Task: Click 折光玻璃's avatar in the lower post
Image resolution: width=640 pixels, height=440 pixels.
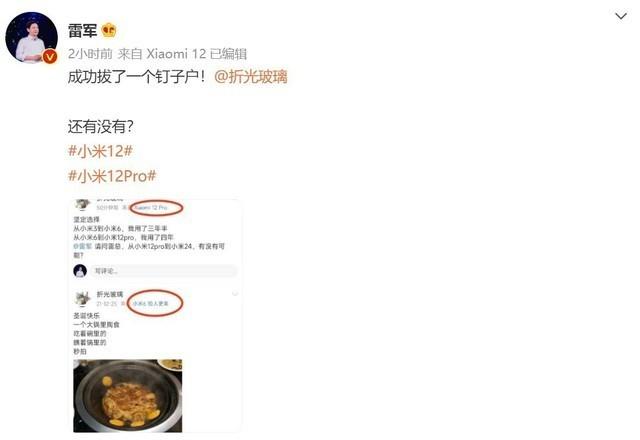Action: pos(82,299)
